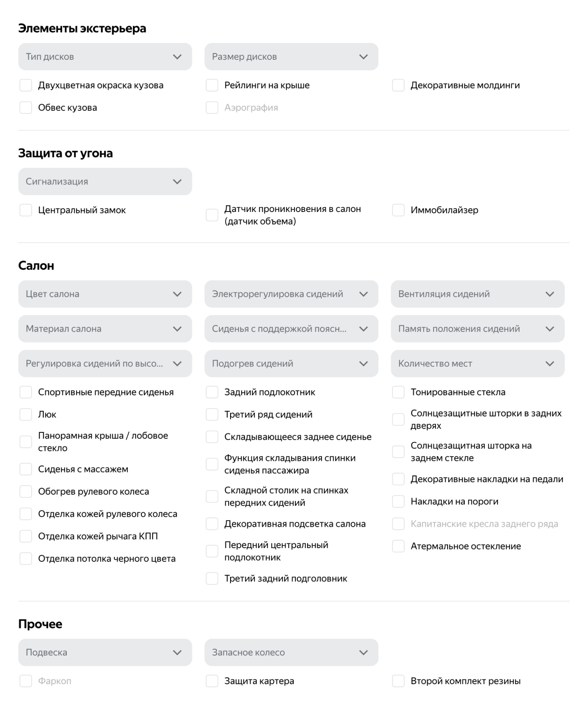Open the Тип дисков dropdown
588x719 pixels.
pyautogui.click(x=105, y=57)
